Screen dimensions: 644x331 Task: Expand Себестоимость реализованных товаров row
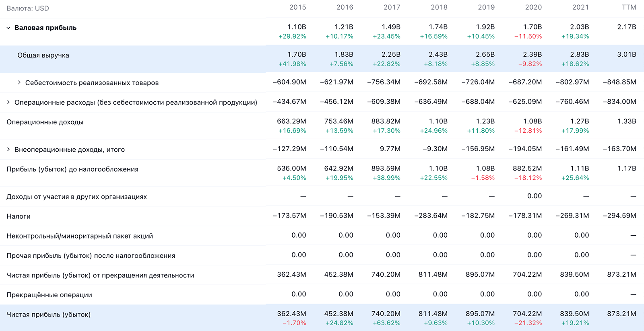(19, 82)
